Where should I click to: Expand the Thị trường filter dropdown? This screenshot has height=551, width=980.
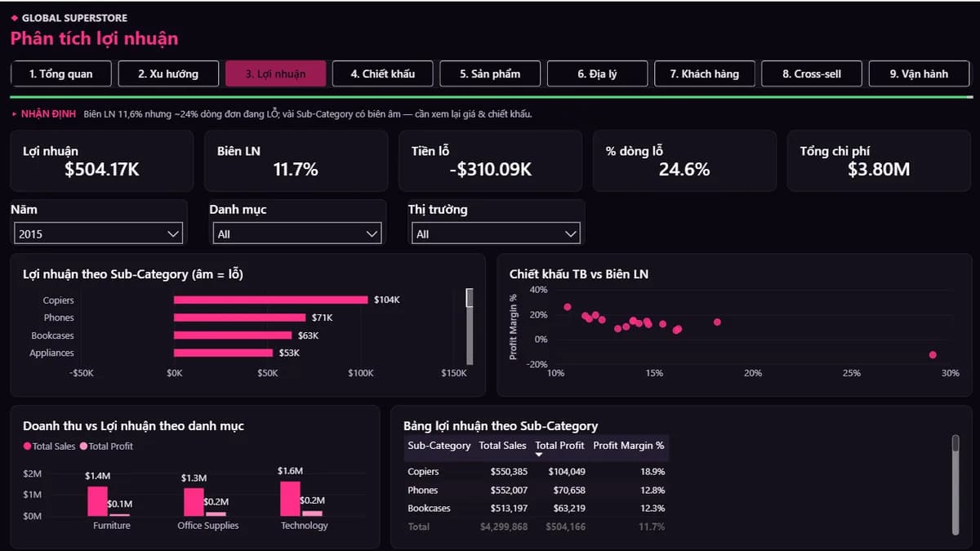pos(496,233)
